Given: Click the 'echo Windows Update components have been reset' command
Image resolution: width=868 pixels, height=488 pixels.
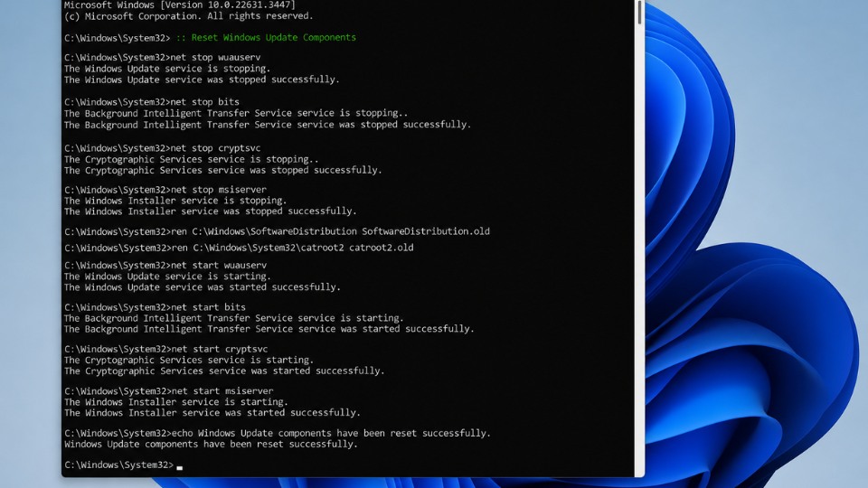Looking at the screenshot, I should pos(278,434).
